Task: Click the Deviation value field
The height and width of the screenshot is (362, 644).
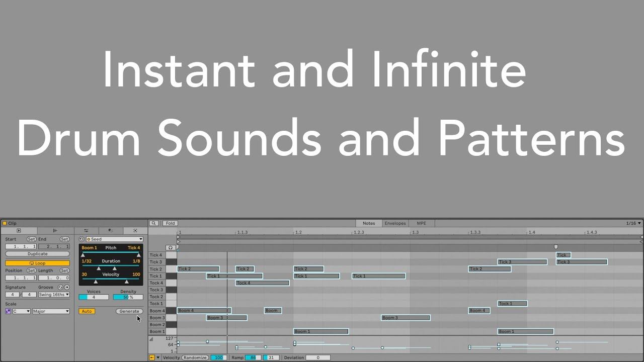Action: pyautogui.click(x=317, y=357)
